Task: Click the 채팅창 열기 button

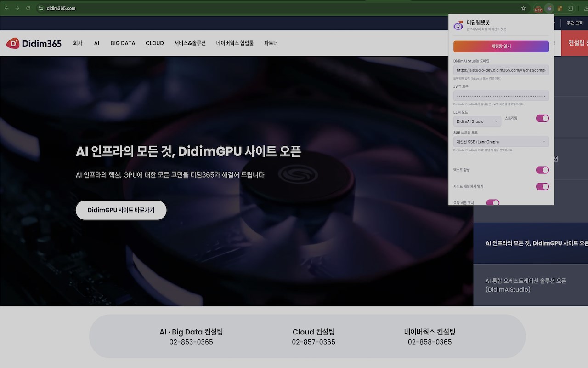Action: tap(501, 46)
